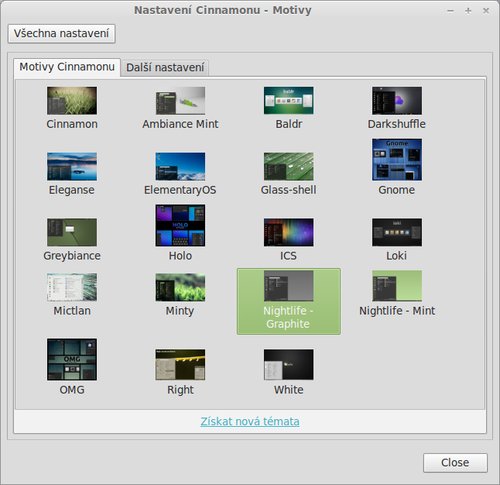Click the "Darkshuffle" name label
Viewport: 500px width, 485px height.
(397, 124)
